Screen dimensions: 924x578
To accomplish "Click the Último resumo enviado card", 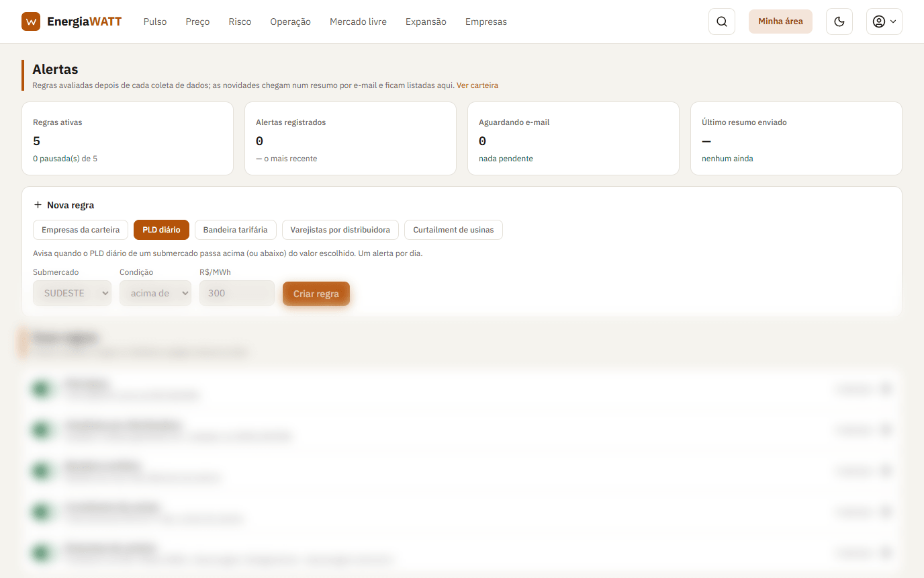I will pos(796,138).
